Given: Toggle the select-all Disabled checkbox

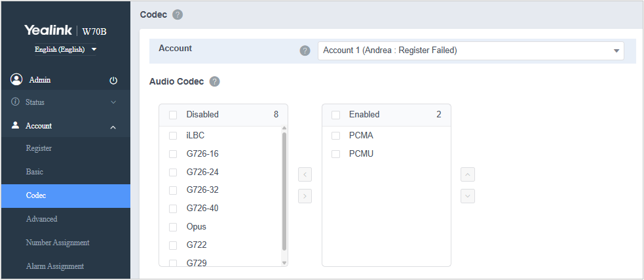Looking at the screenshot, I should [x=173, y=115].
